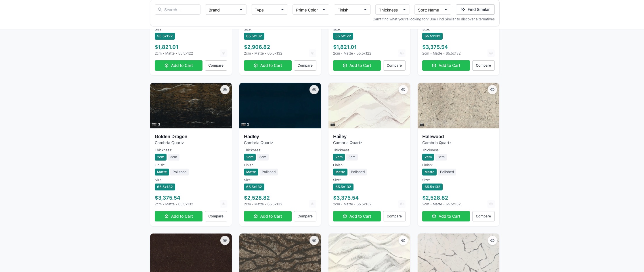Compare the Halewood slab
Screen dimensions: 644x272
pos(483,216)
